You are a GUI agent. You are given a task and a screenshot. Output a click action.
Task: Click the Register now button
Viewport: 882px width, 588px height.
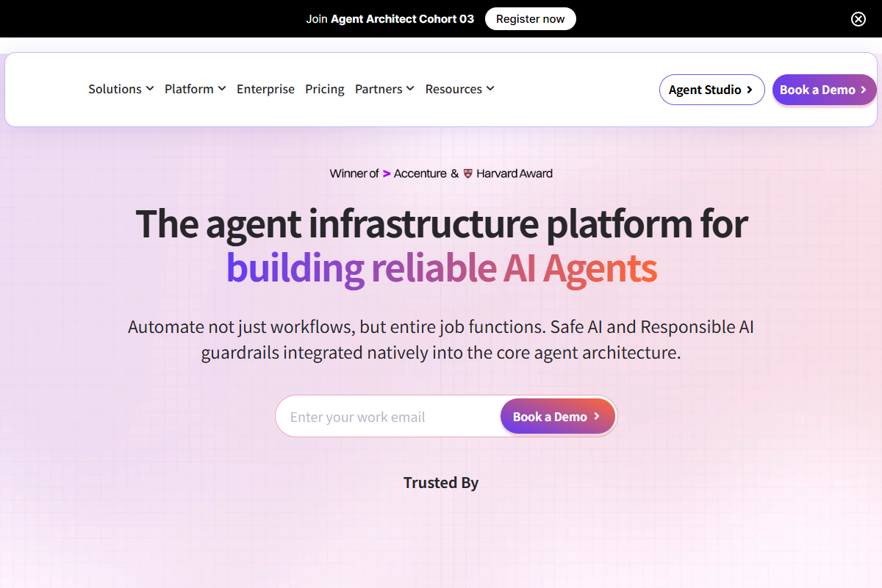[530, 18]
